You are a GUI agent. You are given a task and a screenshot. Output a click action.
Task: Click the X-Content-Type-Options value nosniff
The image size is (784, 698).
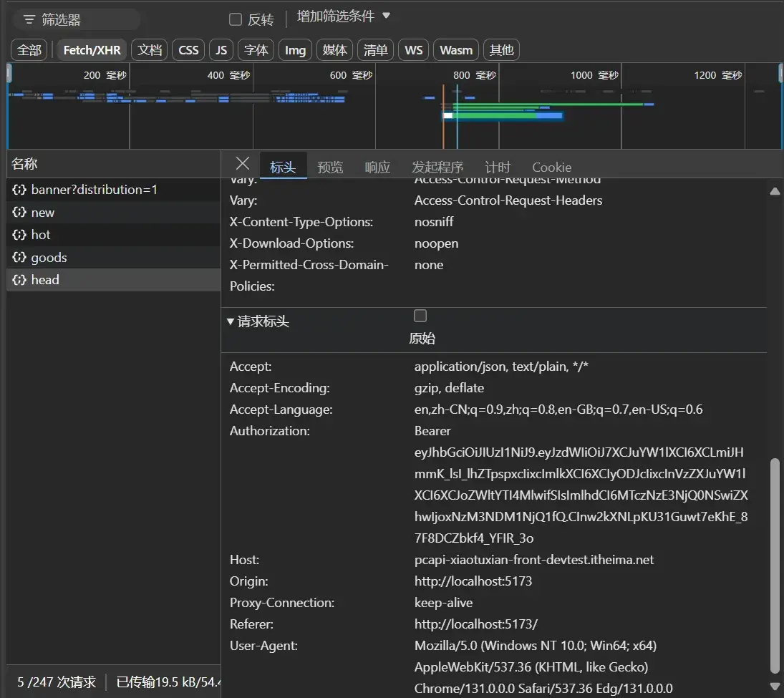(x=434, y=221)
